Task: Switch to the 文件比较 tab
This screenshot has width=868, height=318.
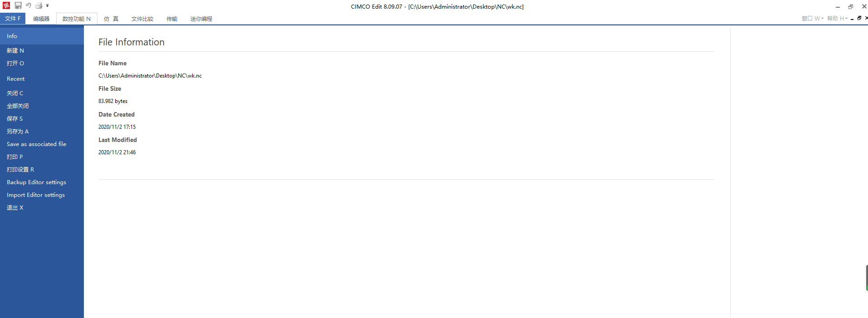Action: (142, 19)
